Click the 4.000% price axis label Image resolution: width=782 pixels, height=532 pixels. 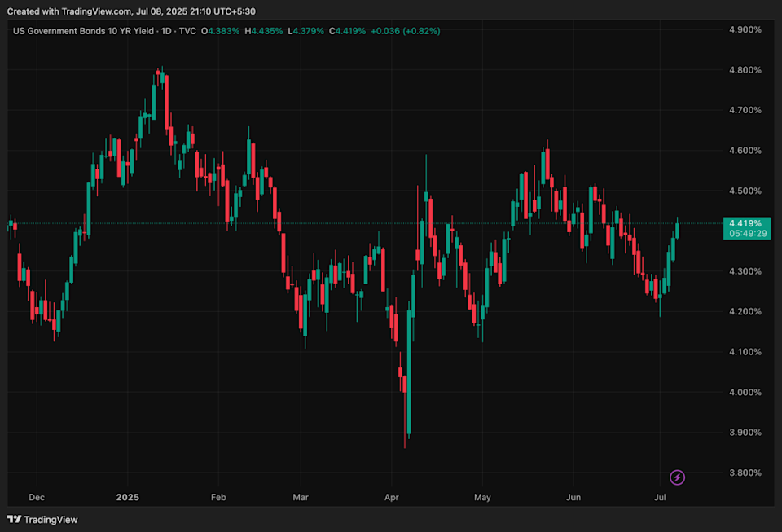[x=745, y=393]
